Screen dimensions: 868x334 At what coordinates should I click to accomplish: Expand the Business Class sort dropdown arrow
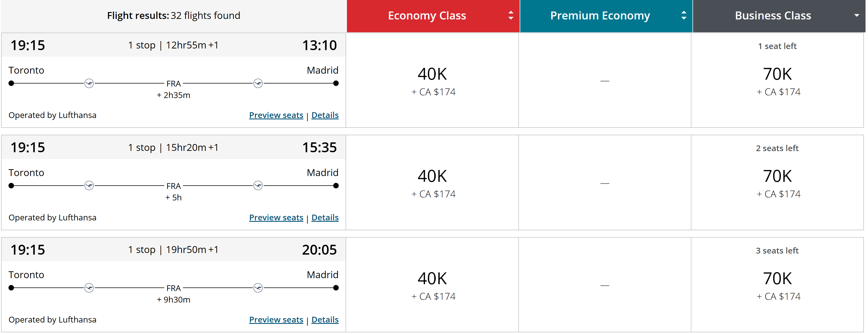pyautogui.click(x=856, y=16)
